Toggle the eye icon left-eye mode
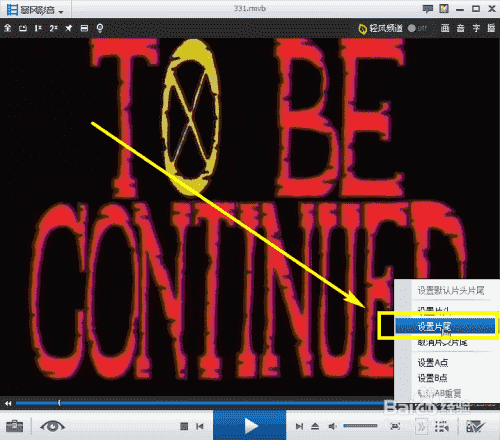The width and height of the screenshot is (500, 440). coord(52,426)
